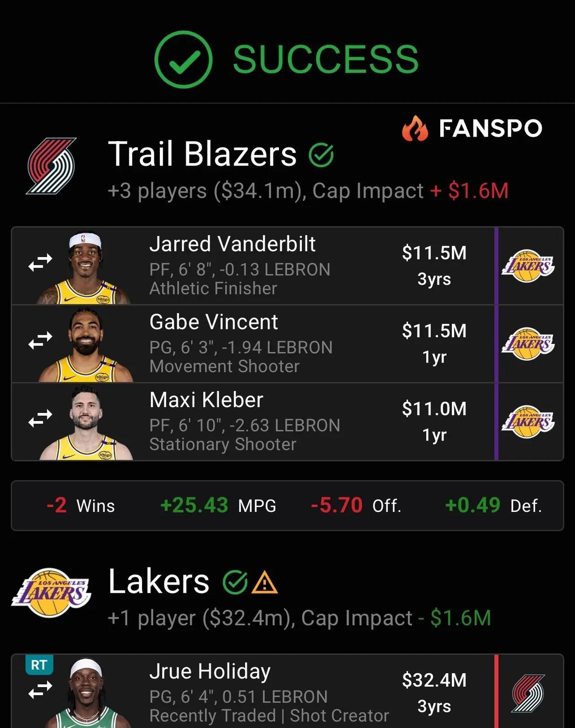The width and height of the screenshot is (575, 728).
Task: Tap the orange warning triangle next to Lakers
Action: click(x=265, y=583)
